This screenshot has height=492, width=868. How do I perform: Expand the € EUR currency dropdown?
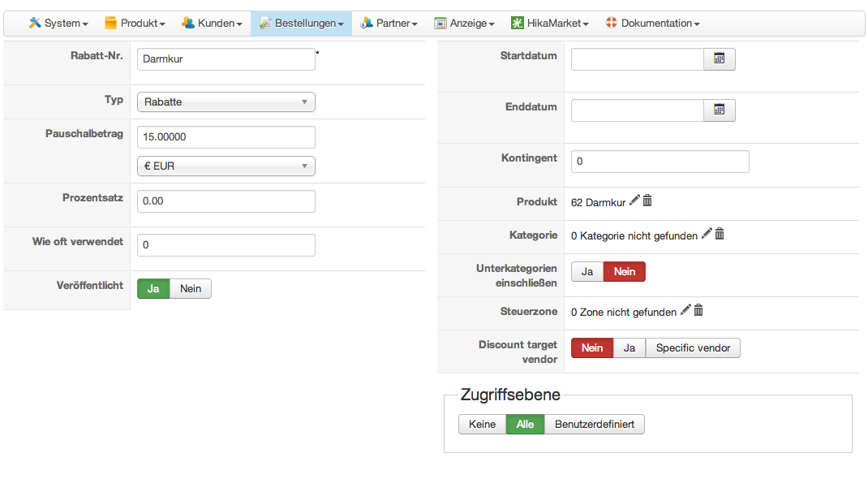226,166
